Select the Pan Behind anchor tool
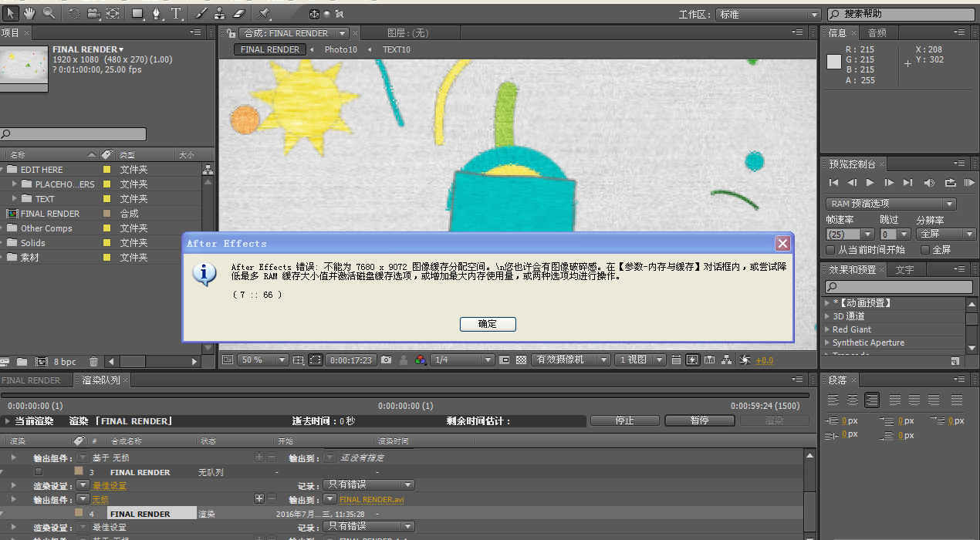Screen dimensions: 980x540 click(113, 14)
